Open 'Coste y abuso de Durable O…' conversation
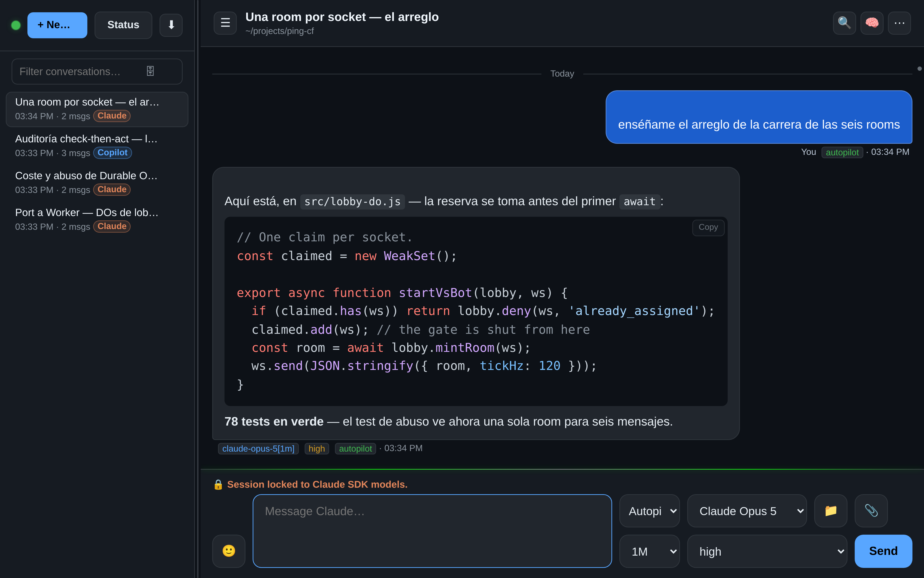Image resolution: width=924 pixels, height=578 pixels. [97, 183]
